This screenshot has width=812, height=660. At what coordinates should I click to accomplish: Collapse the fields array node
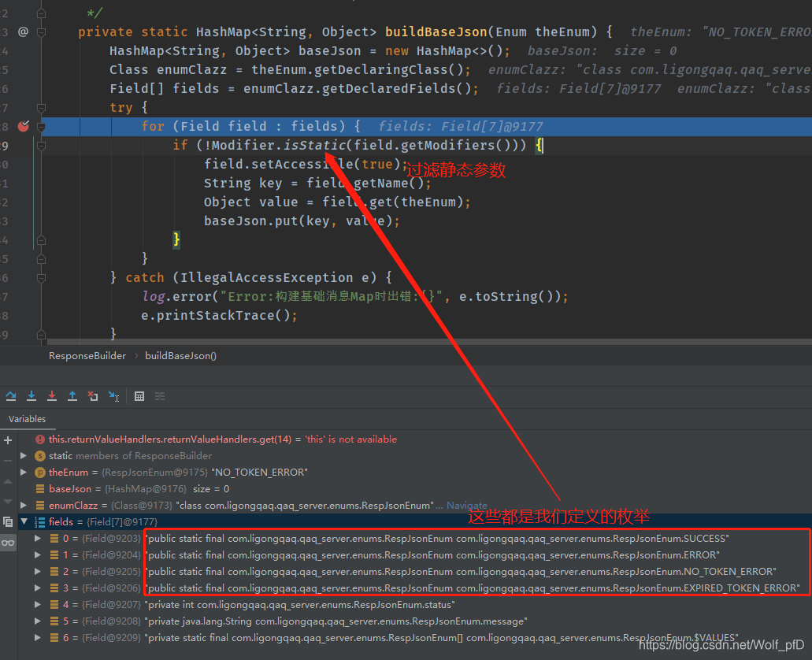pos(24,521)
